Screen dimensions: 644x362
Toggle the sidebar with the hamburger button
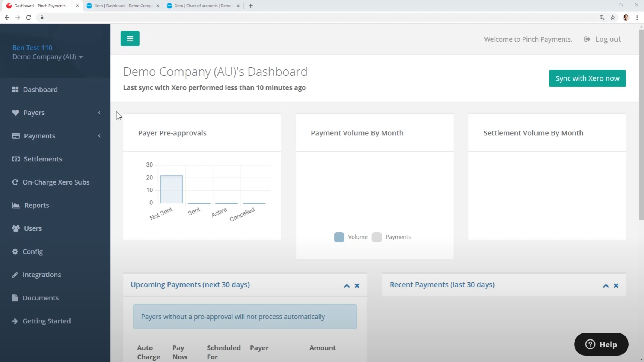(x=130, y=38)
